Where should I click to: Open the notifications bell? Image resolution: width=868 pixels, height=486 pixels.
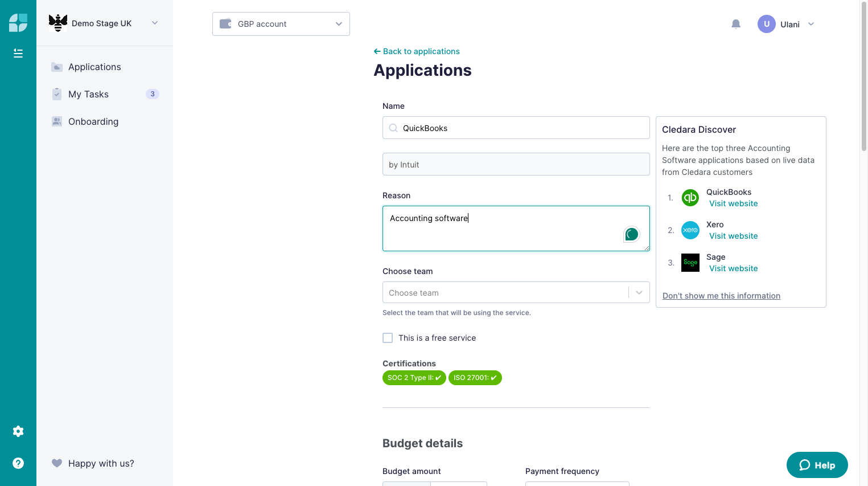click(x=736, y=24)
